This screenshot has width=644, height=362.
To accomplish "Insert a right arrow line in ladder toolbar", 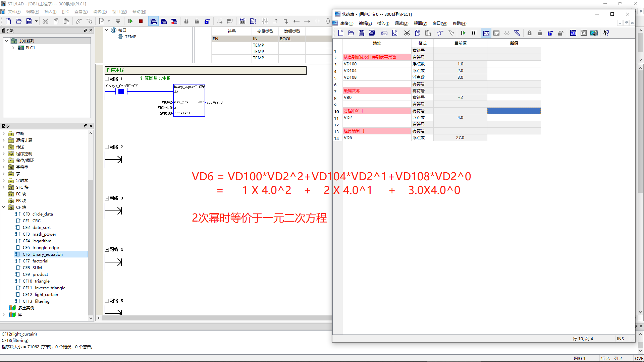I will coord(307,21).
